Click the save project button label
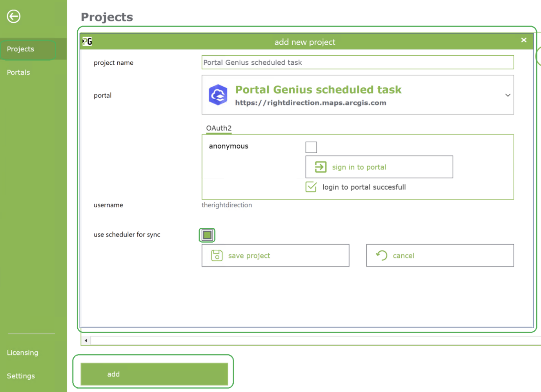Image resolution: width=541 pixels, height=392 pixels. click(249, 256)
